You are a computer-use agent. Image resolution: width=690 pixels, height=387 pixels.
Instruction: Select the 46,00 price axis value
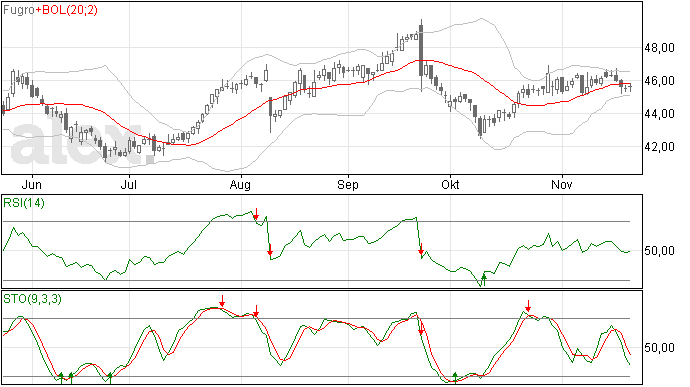659,81
